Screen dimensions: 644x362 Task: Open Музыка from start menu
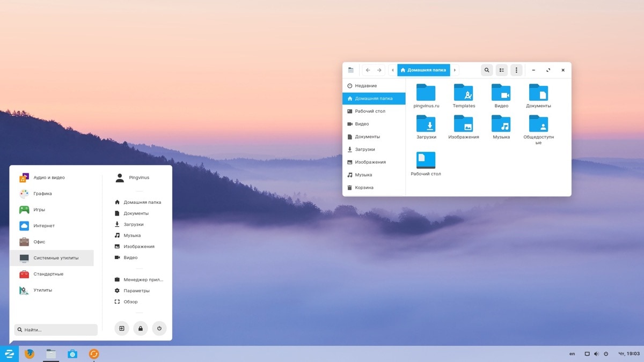point(128,235)
